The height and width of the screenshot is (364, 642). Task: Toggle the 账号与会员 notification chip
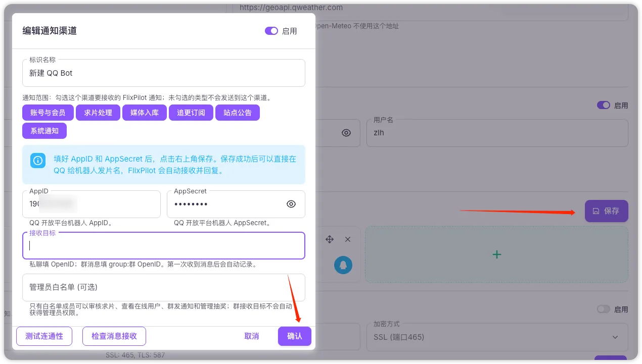(x=48, y=113)
